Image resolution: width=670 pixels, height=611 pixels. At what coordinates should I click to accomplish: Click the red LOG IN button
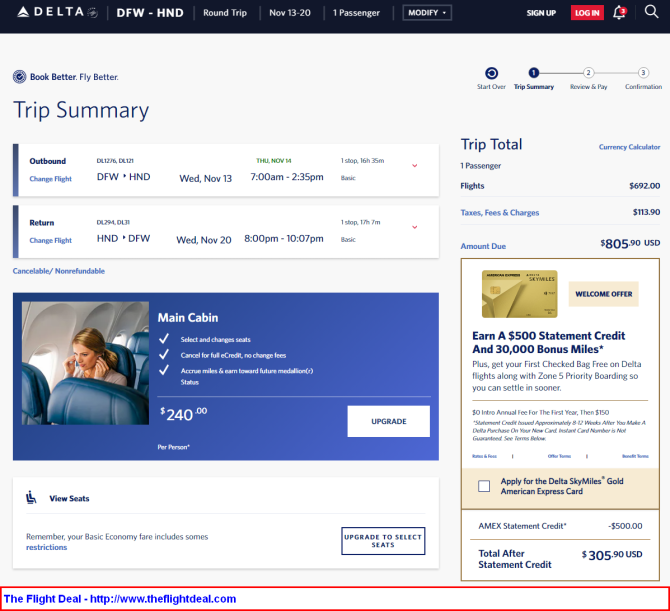tap(587, 13)
